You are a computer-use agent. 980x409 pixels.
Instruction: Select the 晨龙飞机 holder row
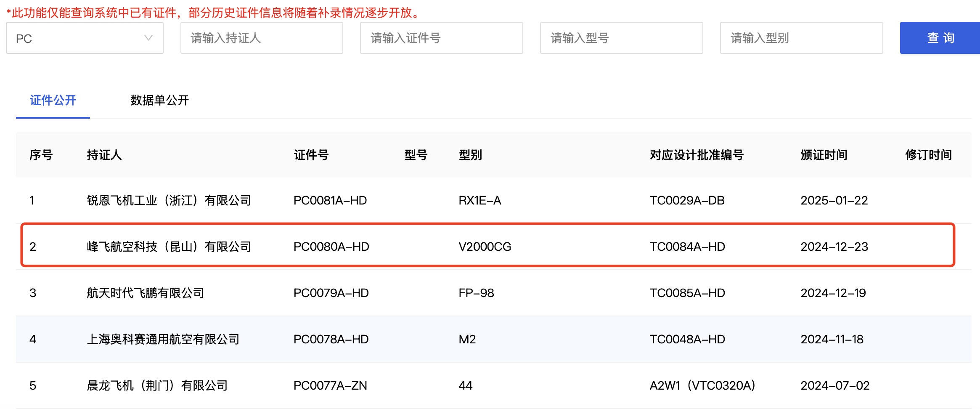(157, 386)
